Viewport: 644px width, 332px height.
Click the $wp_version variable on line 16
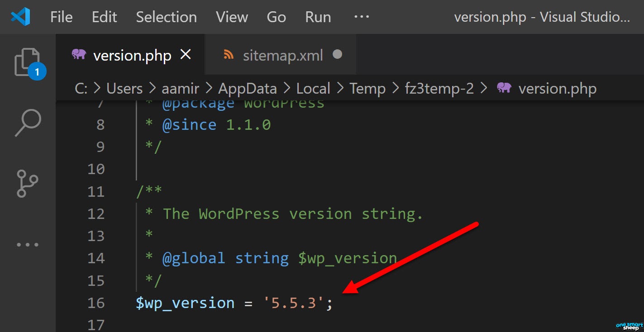(x=185, y=303)
